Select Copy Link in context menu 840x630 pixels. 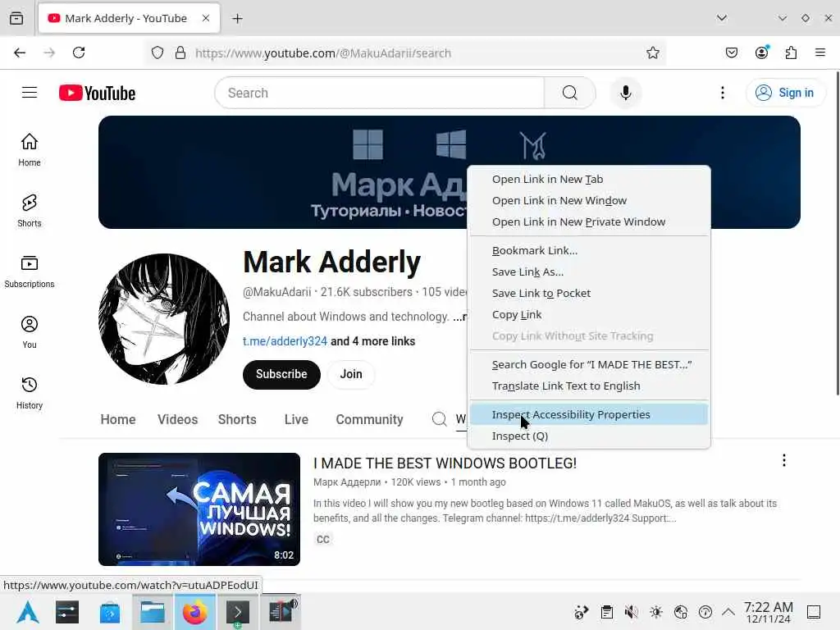pyautogui.click(x=589, y=314)
